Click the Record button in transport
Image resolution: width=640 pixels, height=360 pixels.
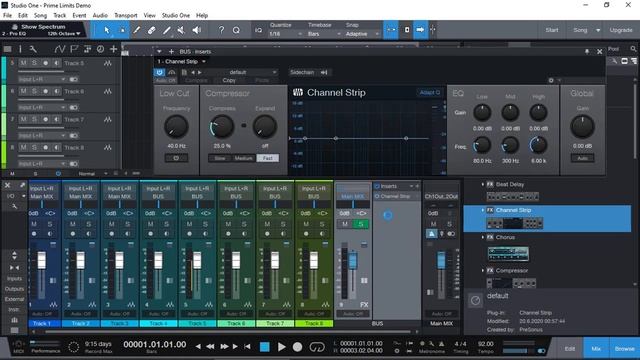pyautogui.click(x=298, y=347)
